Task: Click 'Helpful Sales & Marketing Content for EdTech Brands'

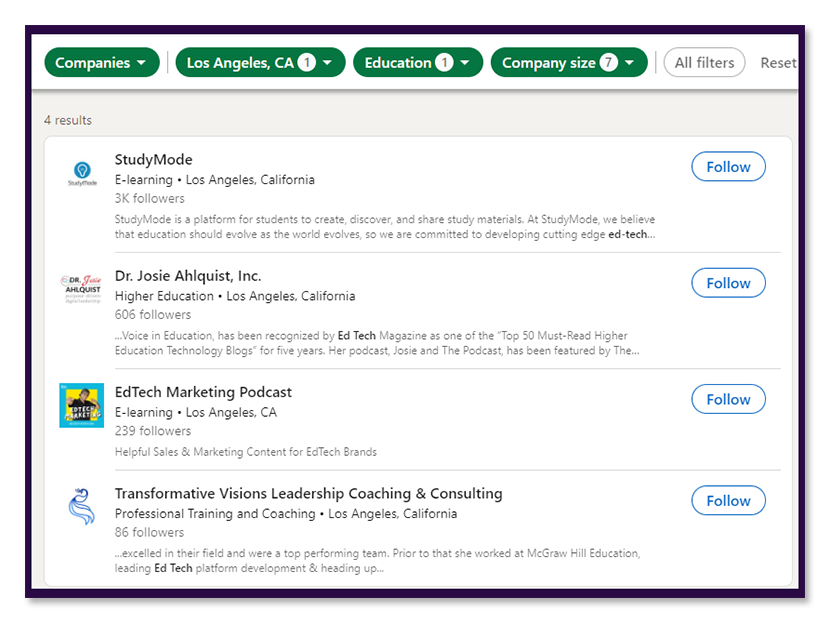Action: click(246, 452)
